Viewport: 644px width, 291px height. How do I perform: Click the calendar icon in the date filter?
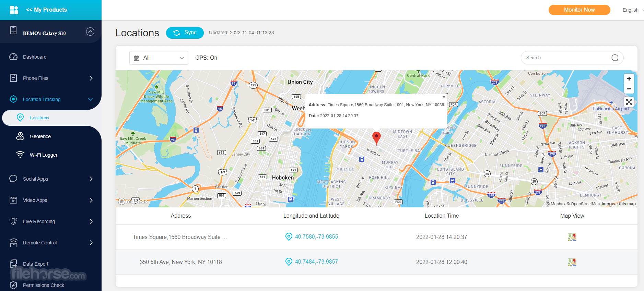pos(137,58)
